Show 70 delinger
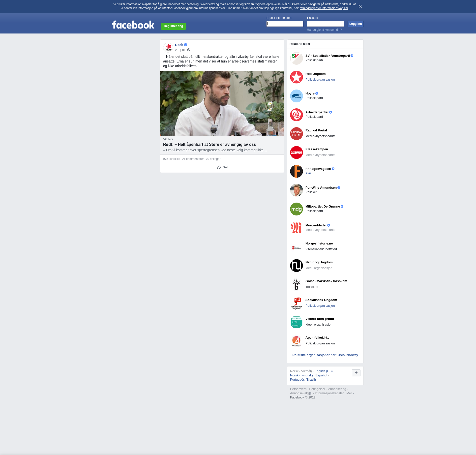Image resolution: width=476 pixels, height=455 pixels. [213, 159]
